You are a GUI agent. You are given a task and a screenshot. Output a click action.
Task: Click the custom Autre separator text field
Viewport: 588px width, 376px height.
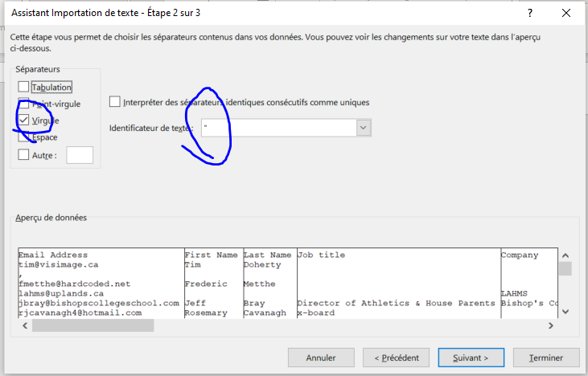[80, 155]
